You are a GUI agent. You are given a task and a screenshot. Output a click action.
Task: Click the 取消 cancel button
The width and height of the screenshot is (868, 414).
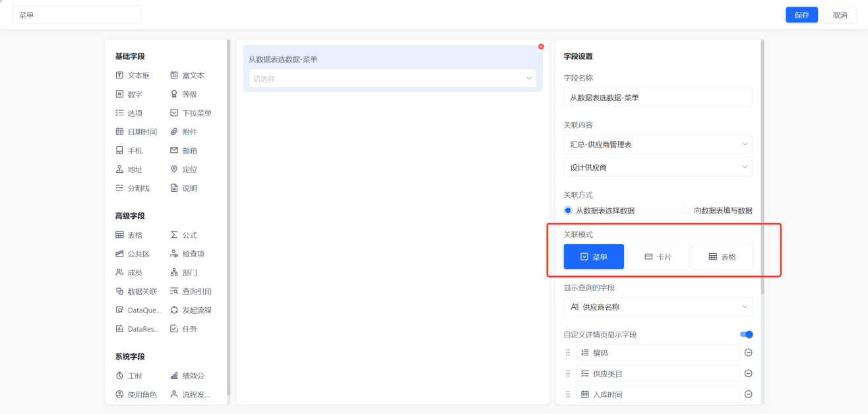[840, 15]
